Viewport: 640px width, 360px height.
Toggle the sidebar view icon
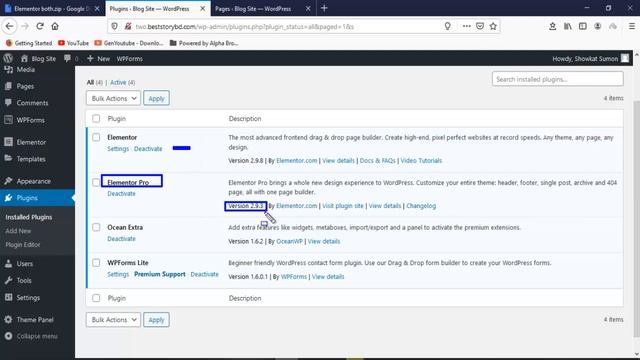point(582,26)
